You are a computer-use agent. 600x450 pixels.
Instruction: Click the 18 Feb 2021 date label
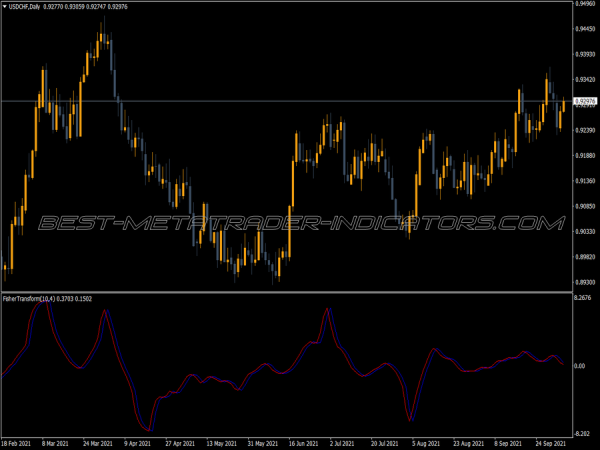click(x=16, y=444)
